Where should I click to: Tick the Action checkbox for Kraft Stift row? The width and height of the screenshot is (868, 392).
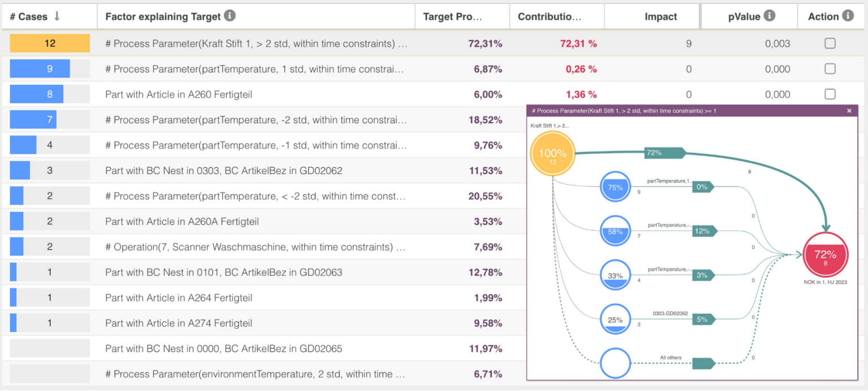(x=830, y=43)
